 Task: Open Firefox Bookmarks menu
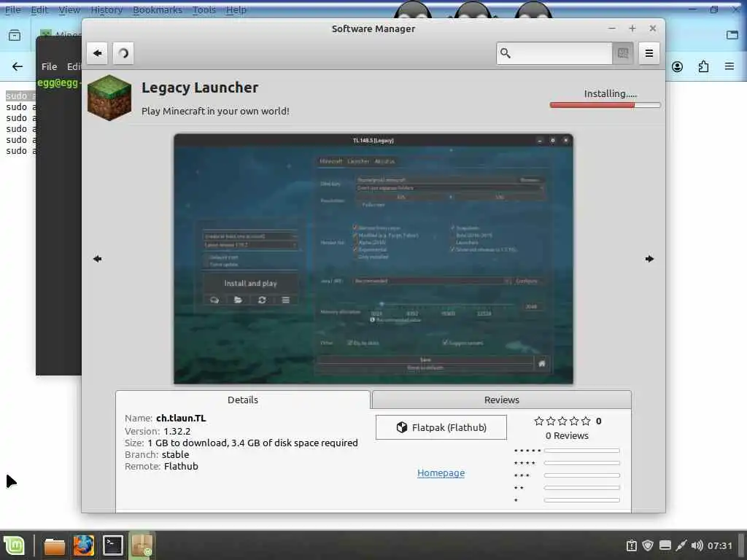point(158,9)
